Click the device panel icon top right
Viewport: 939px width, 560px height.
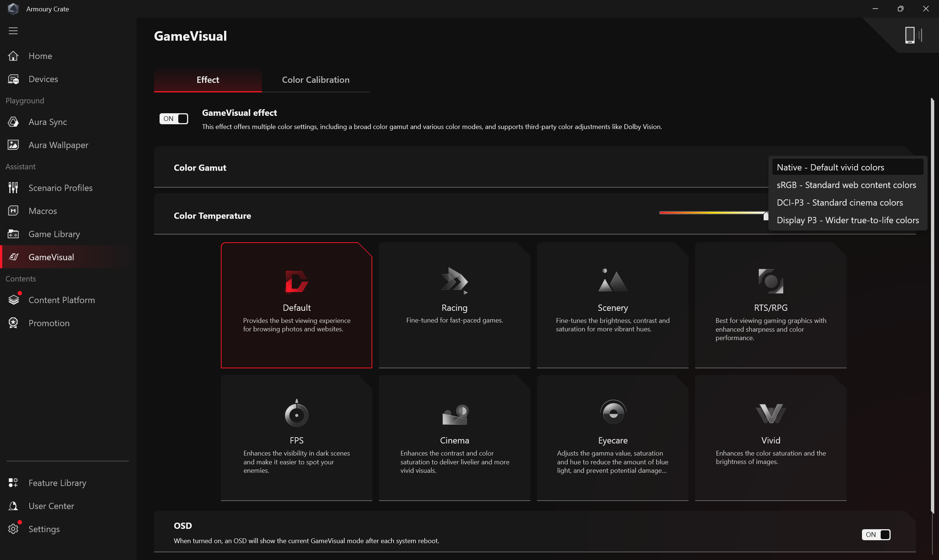(x=913, y=36)
